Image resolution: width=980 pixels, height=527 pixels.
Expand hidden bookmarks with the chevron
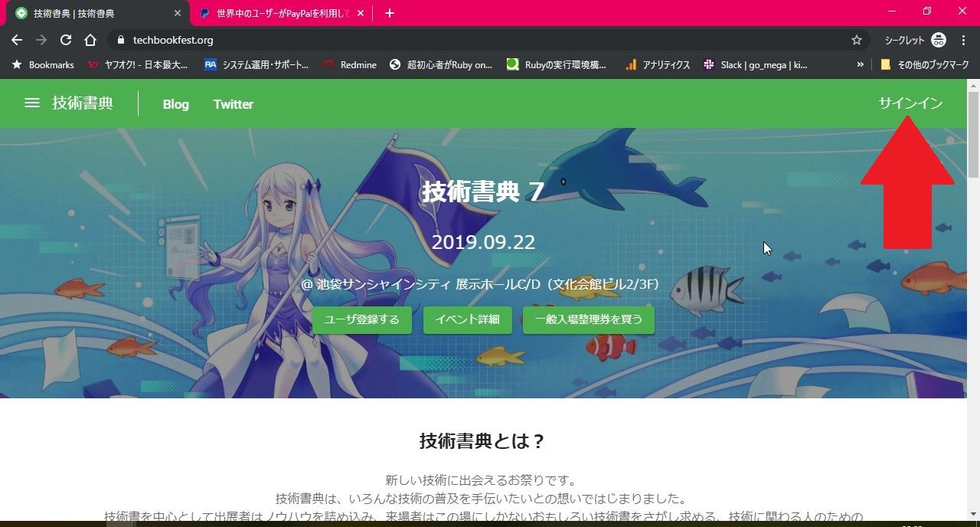861,65
